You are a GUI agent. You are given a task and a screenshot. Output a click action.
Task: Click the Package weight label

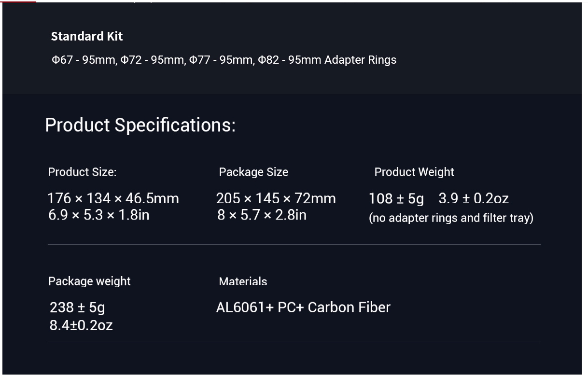coord(89,281)
